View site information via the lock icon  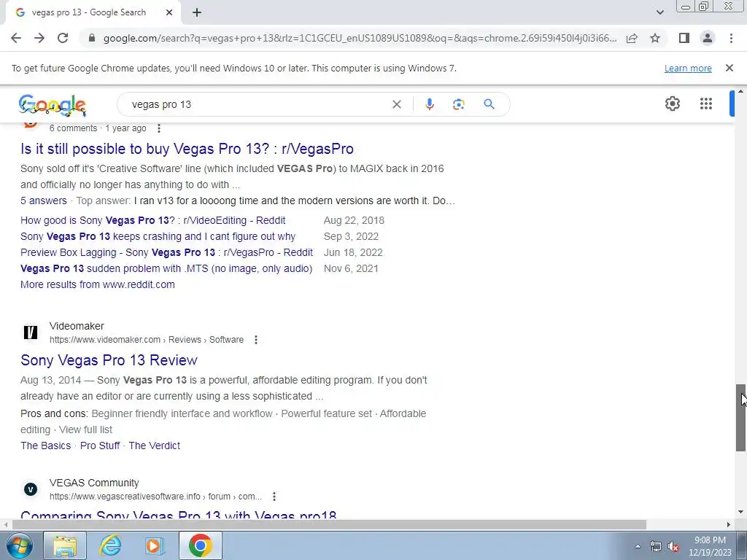tap(92, 38)
